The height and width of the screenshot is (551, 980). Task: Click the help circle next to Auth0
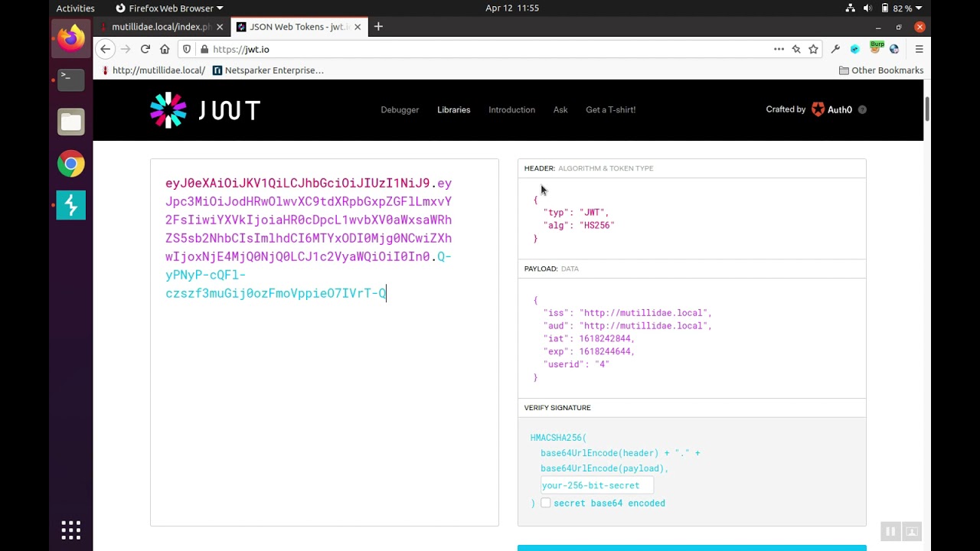coord(862,109)
